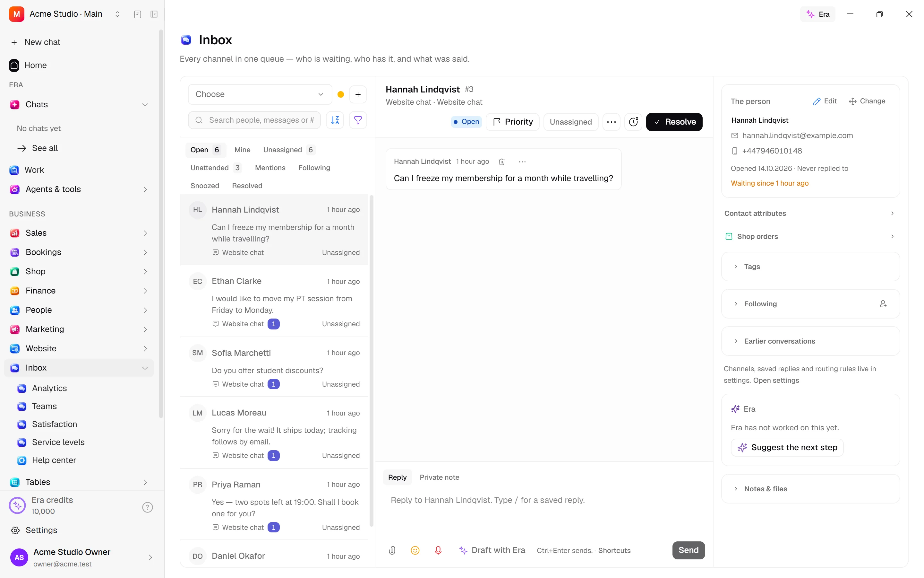The height and width of the screenshot is (578, 924).
Task: Click the search people or messages field
Action: point(254,120)
